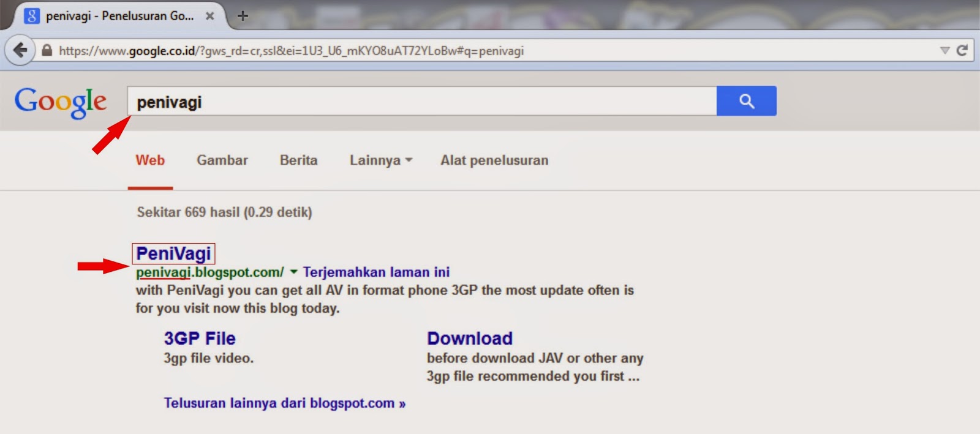This screenshot has width=980, height=434.
Task: Switch to the Berita tab
Action: pos(299,160)
